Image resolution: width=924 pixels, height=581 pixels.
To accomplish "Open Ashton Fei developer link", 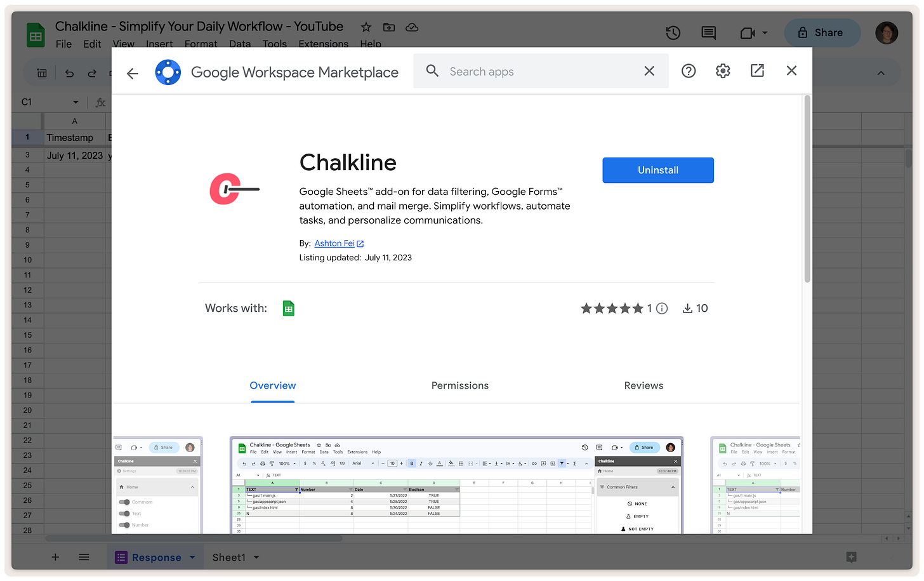I will (339, 243).
